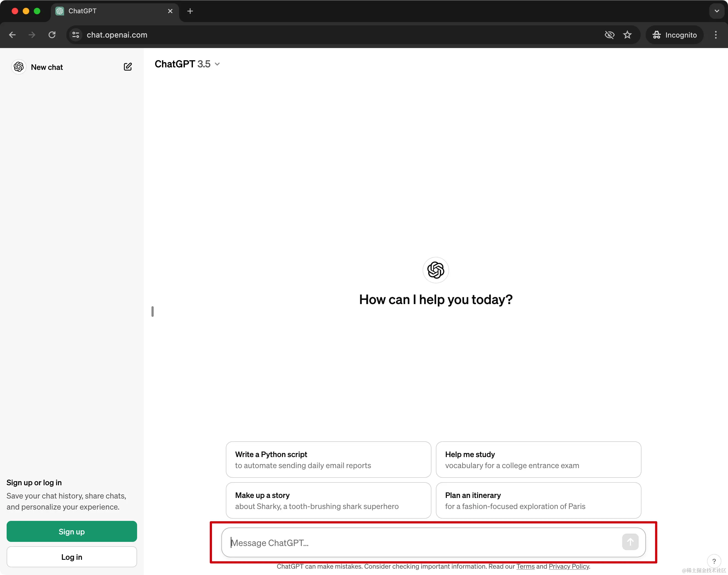Go back with browser back arrow

pyautogui.click(x=12, y=35)
